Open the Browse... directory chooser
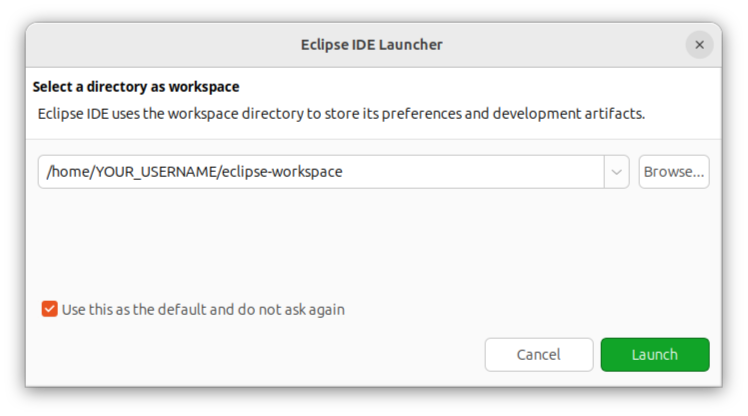This screenshot has width=748, height=416. [x=674, y=172]
